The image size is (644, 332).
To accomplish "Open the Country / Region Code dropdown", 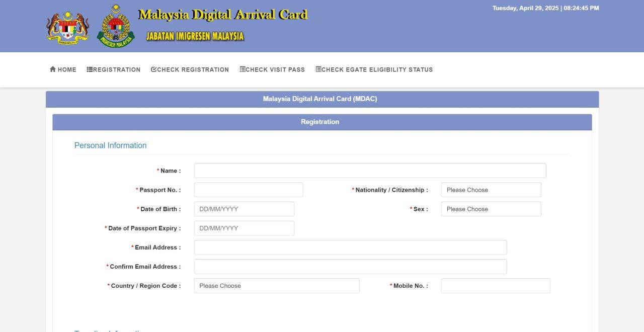I will point(276,285).
